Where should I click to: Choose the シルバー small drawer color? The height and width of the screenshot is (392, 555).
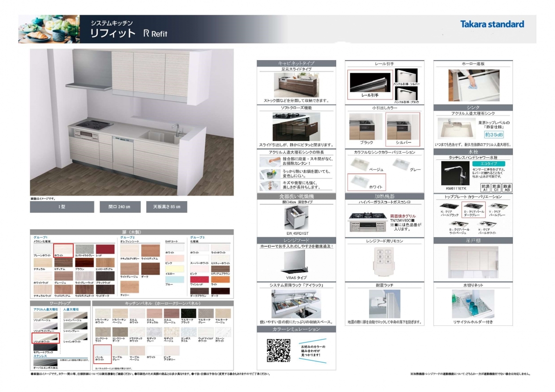403,129
